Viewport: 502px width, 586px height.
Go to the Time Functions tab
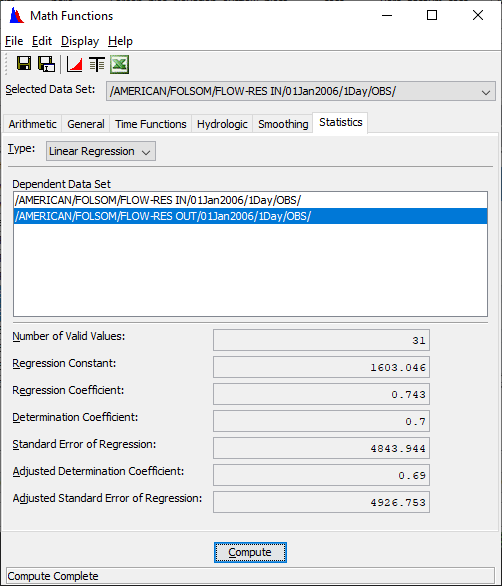tap(151, 124)
